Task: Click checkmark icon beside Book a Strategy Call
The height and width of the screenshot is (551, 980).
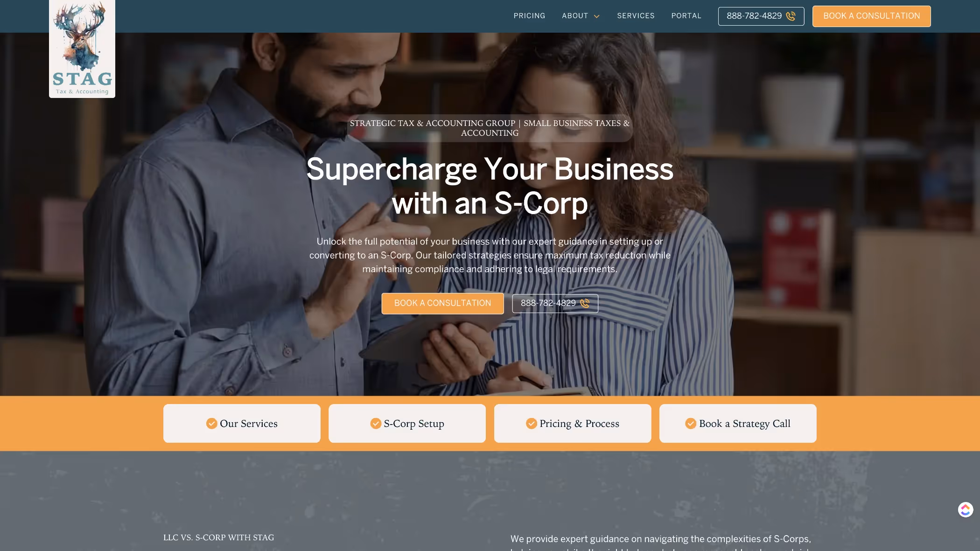Action: (x=691, y=423)
